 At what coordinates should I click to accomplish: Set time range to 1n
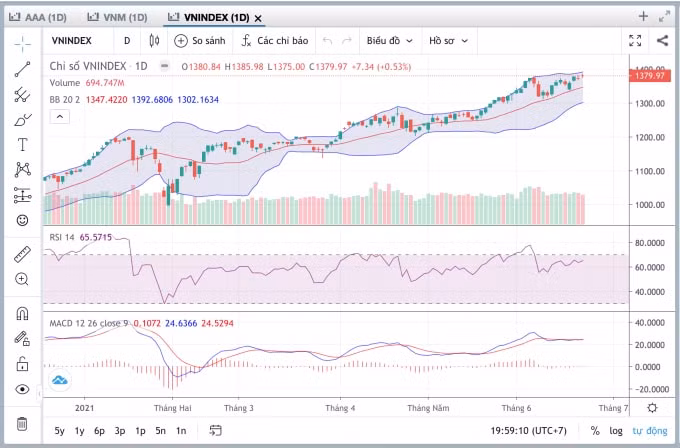pyautogui.click(x=181, y=431)
